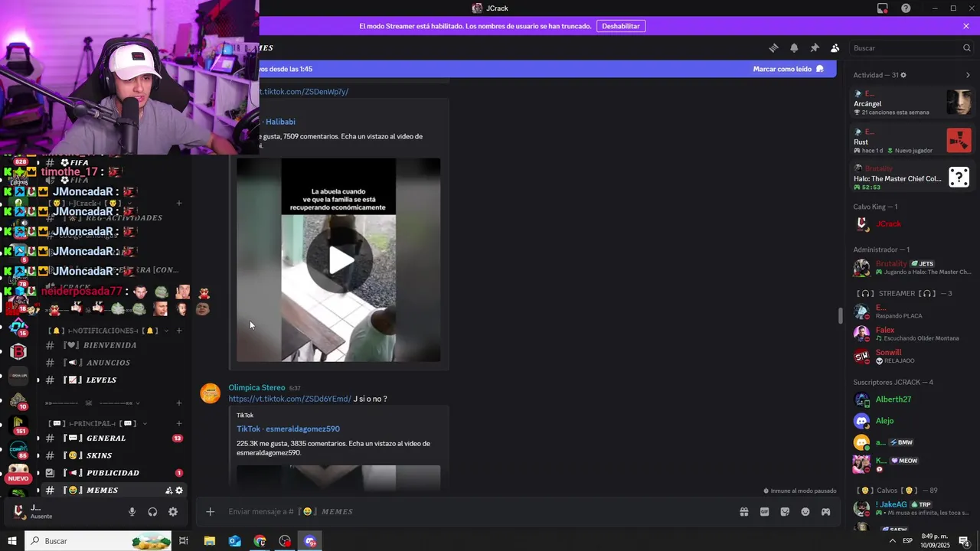Toggle the member list icon
The height and width of the screenshot is (551, 980).
coord(835,47)
